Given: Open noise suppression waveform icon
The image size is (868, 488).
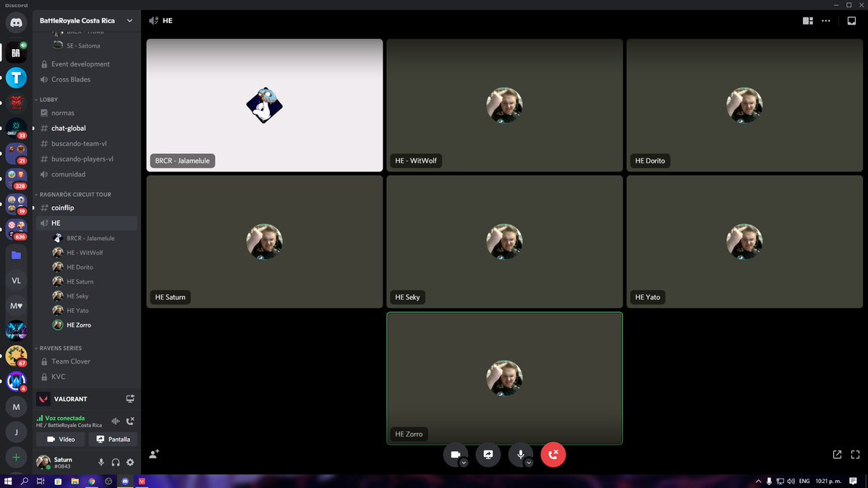Looking at the screenshot, I should click(115, 421).
